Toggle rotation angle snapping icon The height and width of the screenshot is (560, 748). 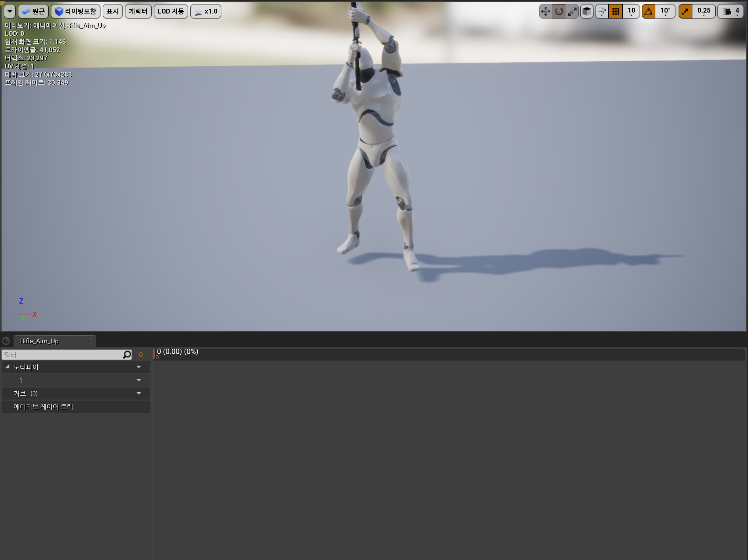tap(648, 11)
